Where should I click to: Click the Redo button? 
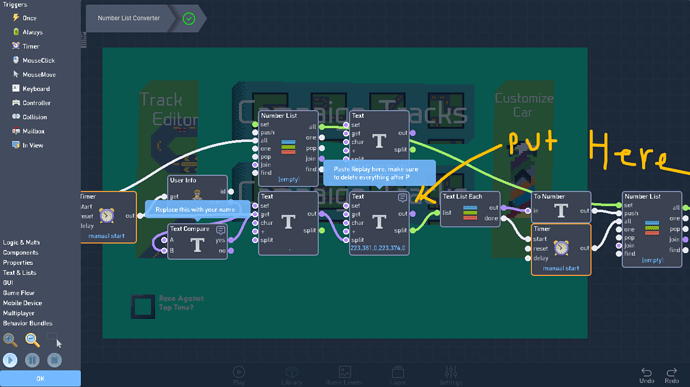click(x=672, y=376)
